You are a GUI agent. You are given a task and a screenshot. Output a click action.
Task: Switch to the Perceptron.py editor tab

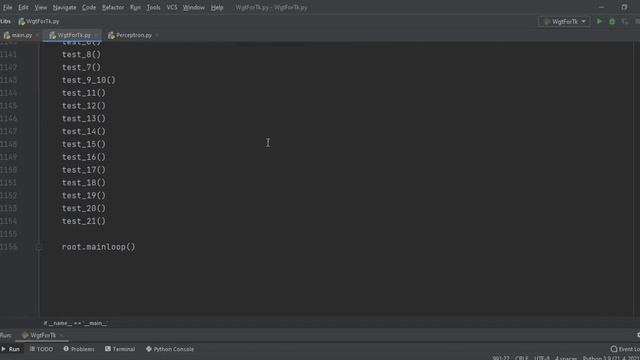click(130, 35)
